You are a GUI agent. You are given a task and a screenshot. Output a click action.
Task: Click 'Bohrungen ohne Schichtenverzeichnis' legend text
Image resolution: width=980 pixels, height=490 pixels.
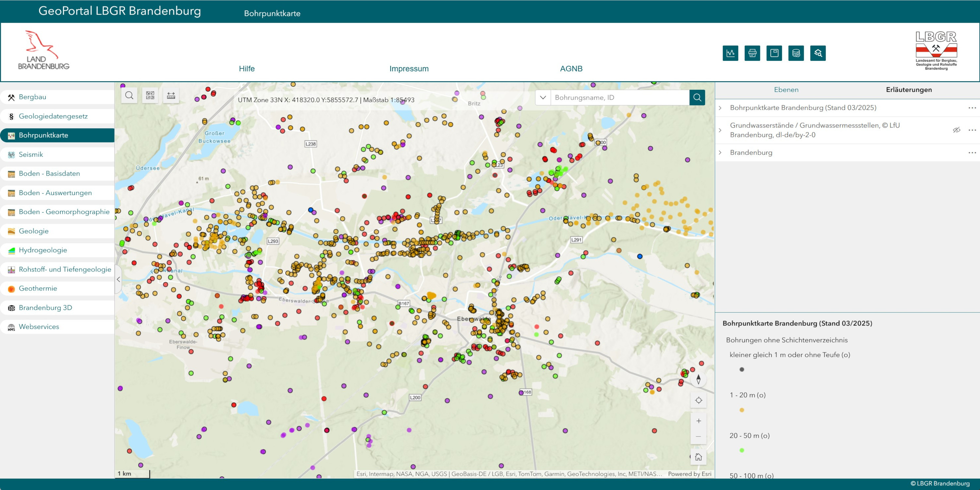click(x=786, y=340)
